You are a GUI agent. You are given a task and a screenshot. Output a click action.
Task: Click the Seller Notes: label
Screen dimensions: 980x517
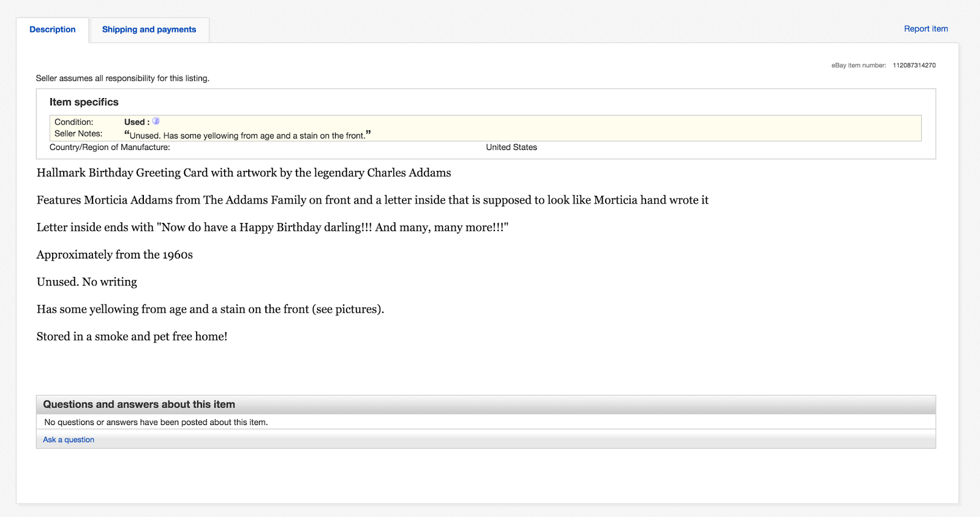(x=78, y=134)
